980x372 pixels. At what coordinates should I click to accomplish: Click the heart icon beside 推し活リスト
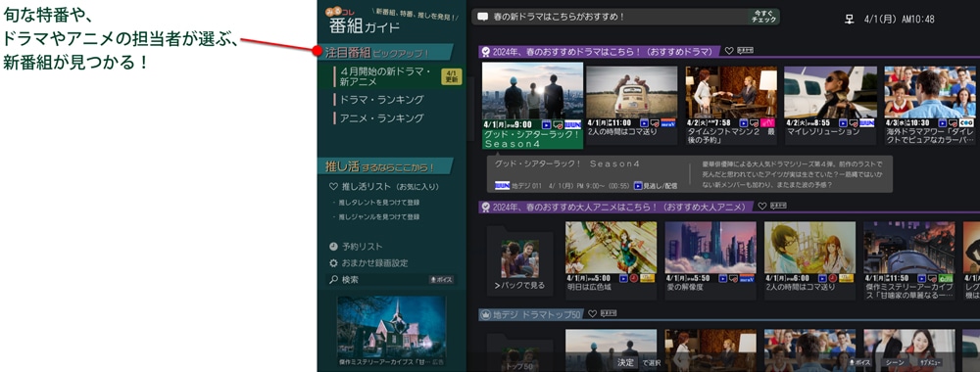tap(334, 187)
